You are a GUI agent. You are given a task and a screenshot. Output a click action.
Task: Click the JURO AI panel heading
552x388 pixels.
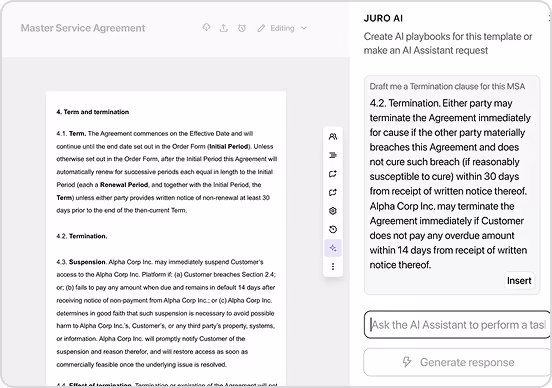point(383,18)
